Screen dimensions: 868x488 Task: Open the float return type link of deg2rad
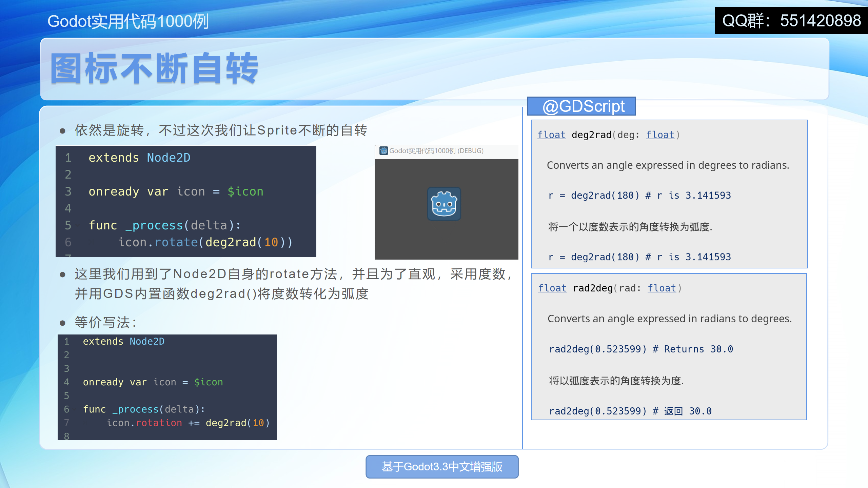click(x=552, y=135)
